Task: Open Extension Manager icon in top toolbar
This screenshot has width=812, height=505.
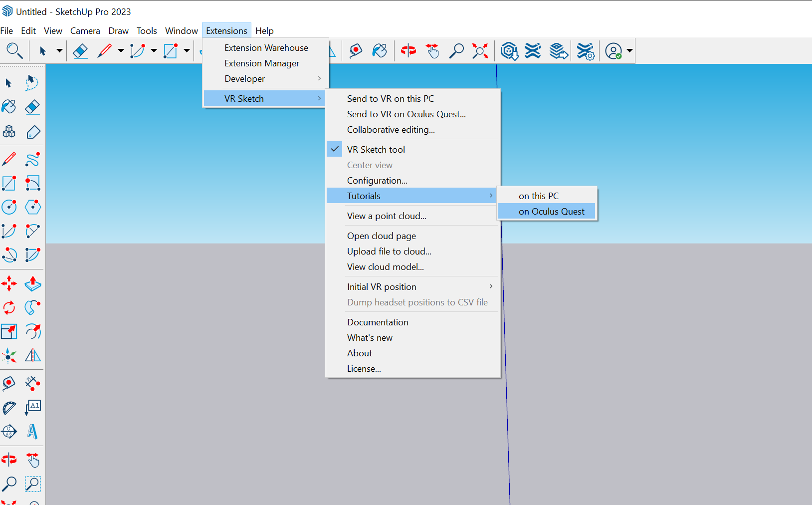Action: [x=585, y=50]
